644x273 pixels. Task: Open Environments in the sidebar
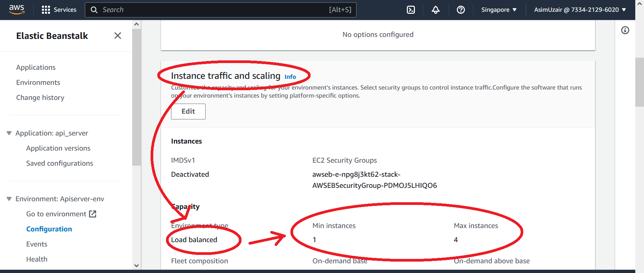coord(38,83)
